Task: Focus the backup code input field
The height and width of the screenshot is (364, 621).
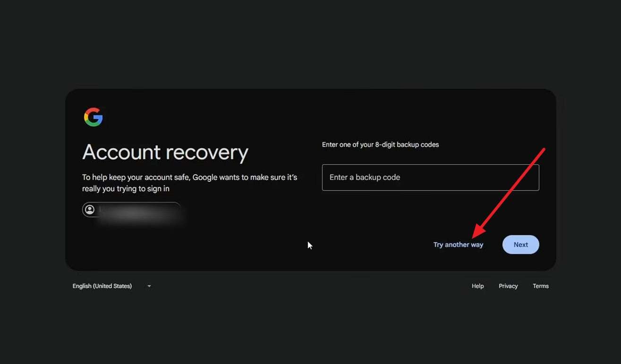Action: 430,178
